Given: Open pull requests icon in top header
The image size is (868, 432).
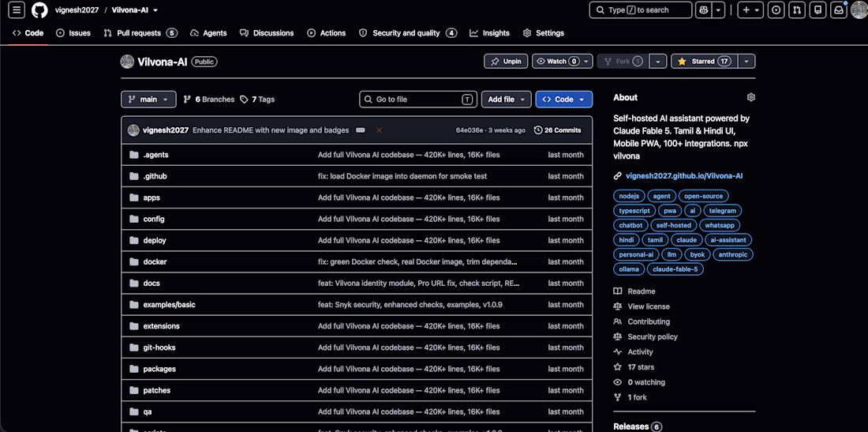Looking at the screenshot, I should click(797, 10).
